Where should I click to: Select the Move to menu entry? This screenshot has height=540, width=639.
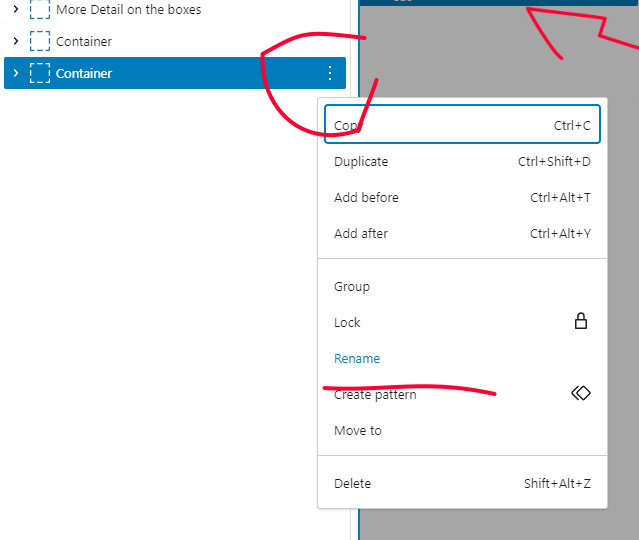pos(358,431)
